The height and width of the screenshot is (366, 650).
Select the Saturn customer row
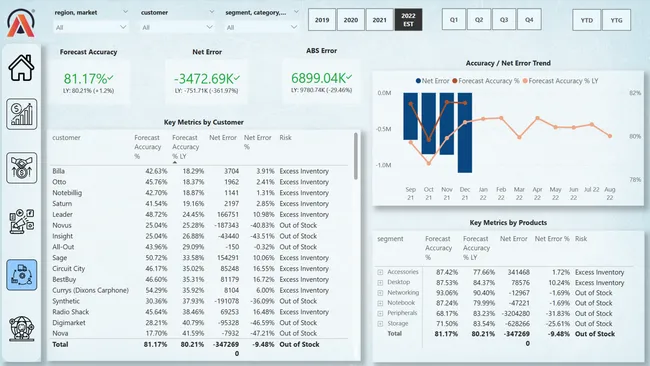[199, 204]
